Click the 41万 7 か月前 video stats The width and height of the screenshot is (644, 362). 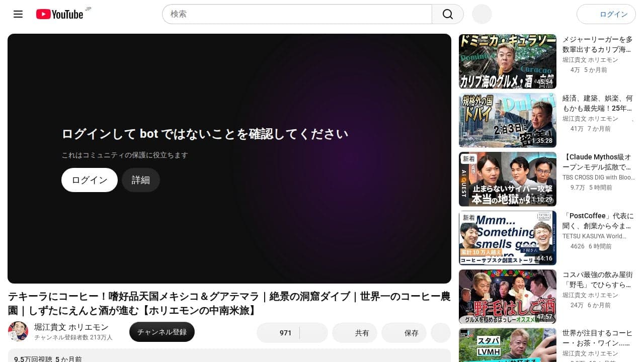click(x=591, y=129)
